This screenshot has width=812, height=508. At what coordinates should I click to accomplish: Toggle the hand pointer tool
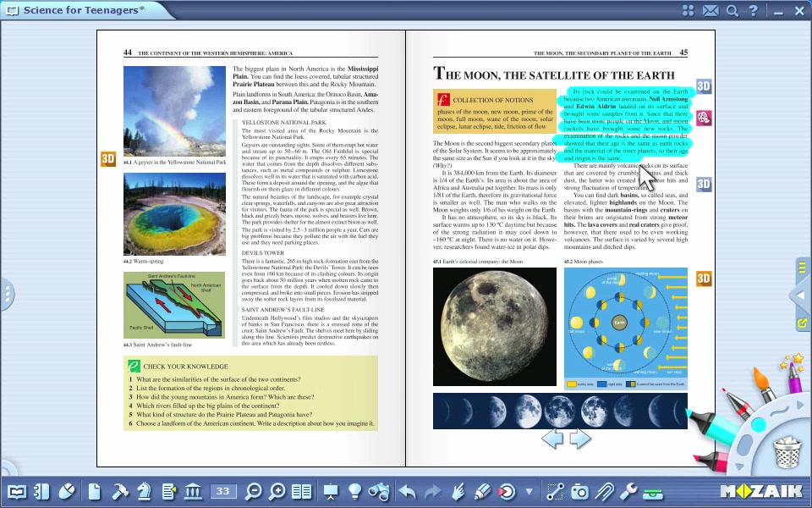[458, 491]
